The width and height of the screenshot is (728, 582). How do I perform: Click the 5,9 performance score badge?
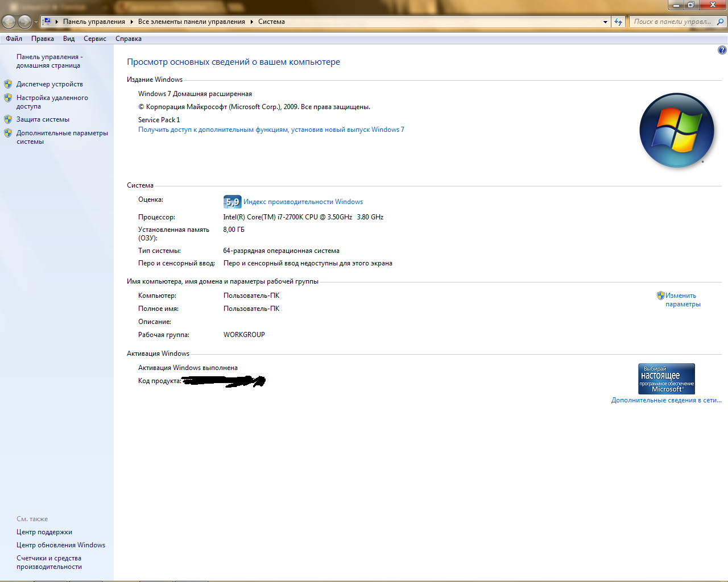tap(232, 202)
